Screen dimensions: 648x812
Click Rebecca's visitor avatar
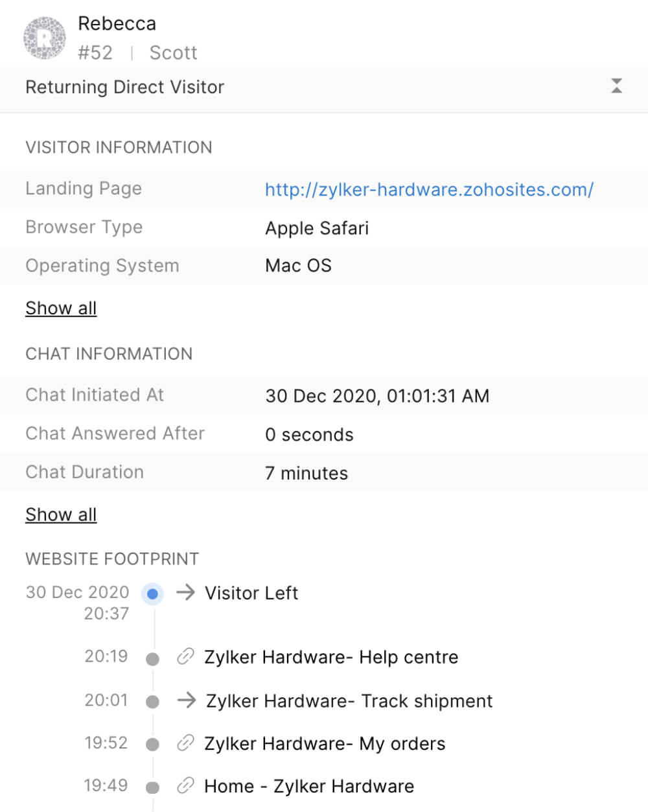pyautogui.click(x=45, y=38)
